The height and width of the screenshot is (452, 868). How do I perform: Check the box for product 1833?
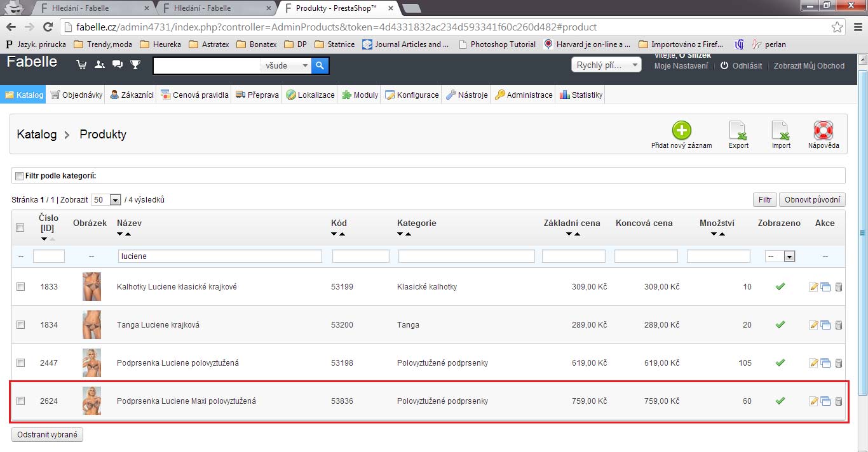click(x=20, y=287)
